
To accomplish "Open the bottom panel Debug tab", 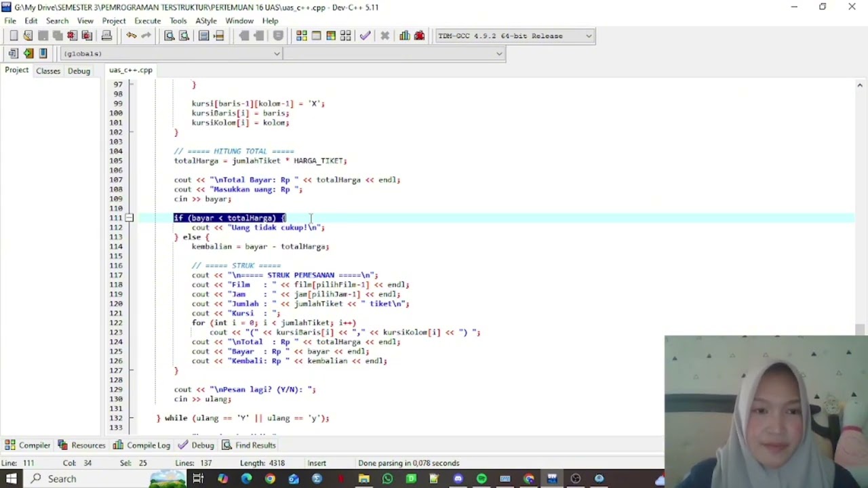I will [196, 445].
